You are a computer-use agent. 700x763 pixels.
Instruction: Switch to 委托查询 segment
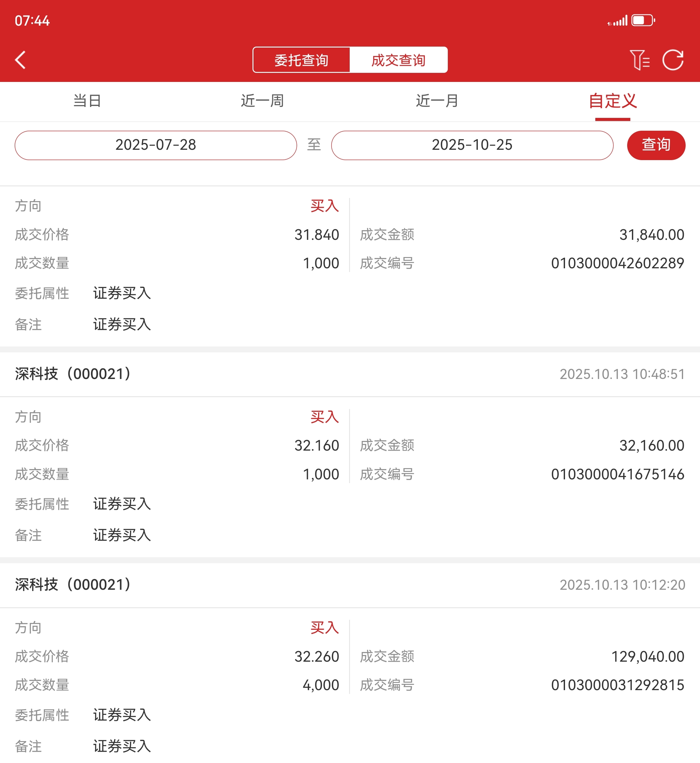301,60
